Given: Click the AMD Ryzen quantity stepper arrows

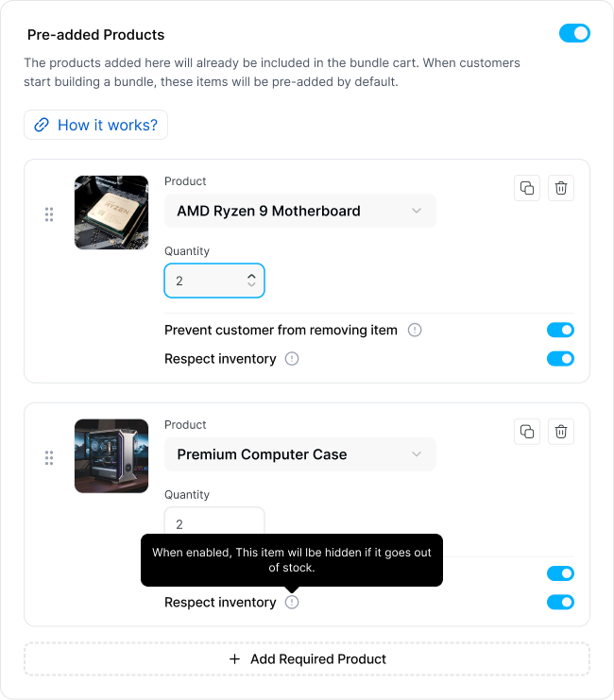Looking at the screenshot, I should [x=251, y=281].
